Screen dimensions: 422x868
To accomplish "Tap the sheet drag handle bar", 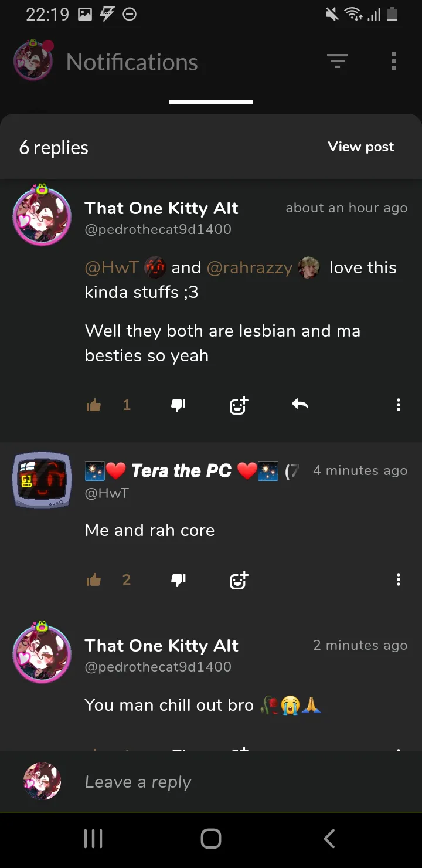I will (x=211, y=102).
